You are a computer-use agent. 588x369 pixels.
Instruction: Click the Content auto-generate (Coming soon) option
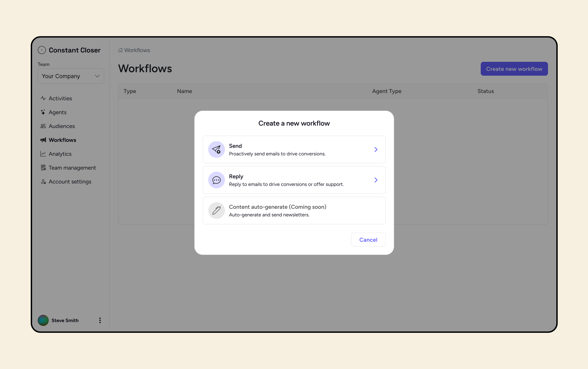[294, 211]
